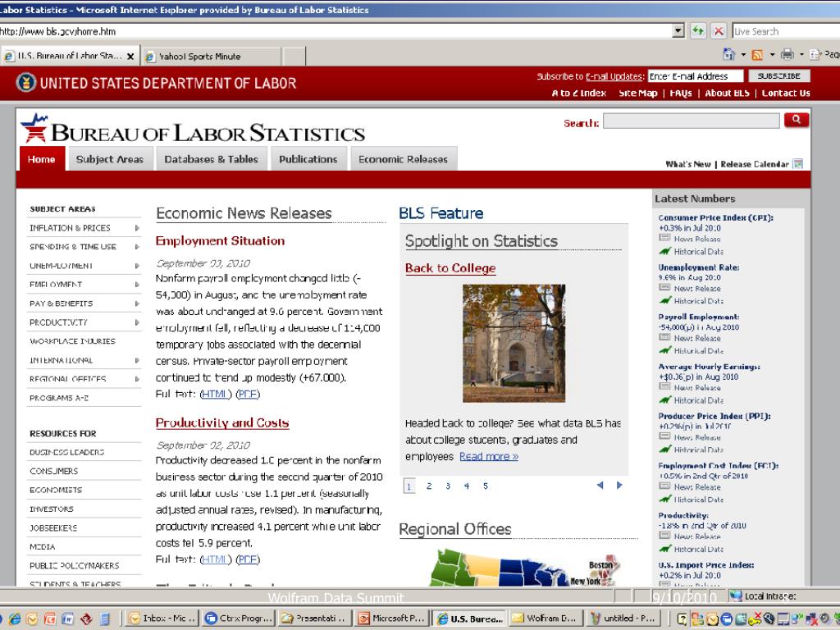Click the Print printer icon
This screenshot has width=840, height=630.
pyautogui.click(x=787, y=54)
